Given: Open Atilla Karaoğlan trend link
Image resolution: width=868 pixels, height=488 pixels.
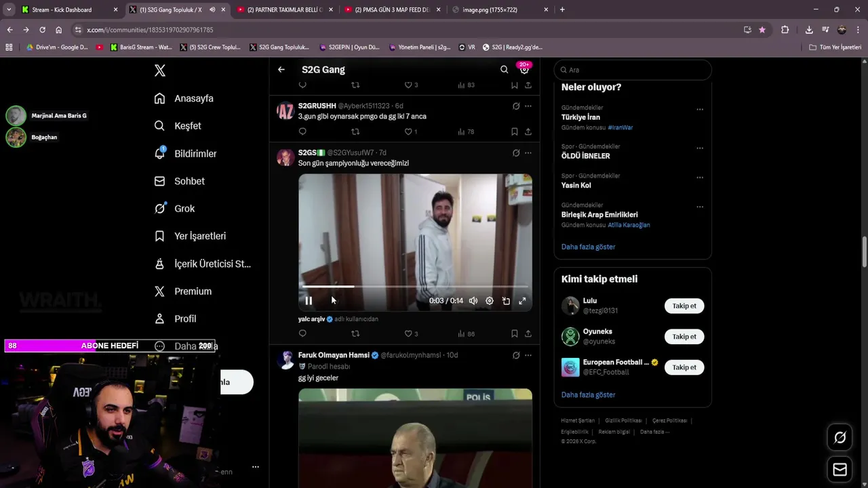Looking at the screenshot, I should (629, 225).
